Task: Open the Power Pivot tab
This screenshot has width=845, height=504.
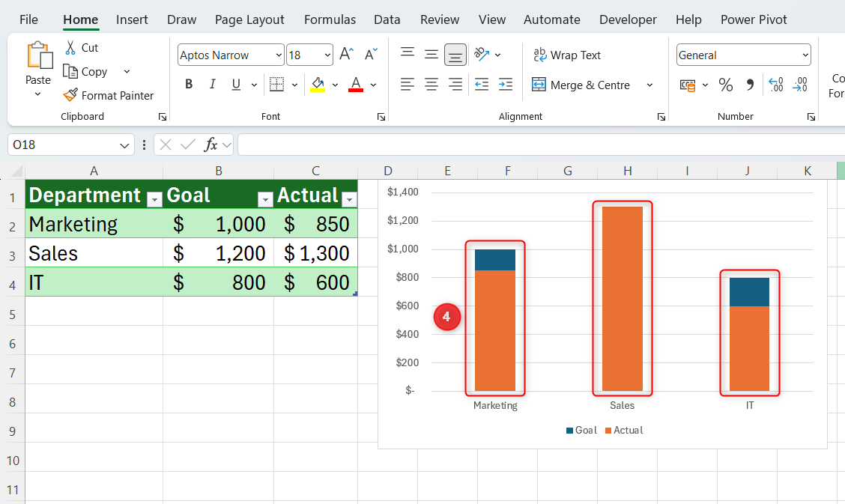Action: coord(754,20)
